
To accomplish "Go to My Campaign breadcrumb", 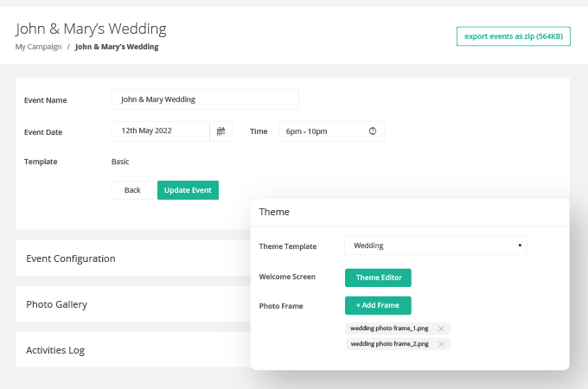I will click(38, 47).
